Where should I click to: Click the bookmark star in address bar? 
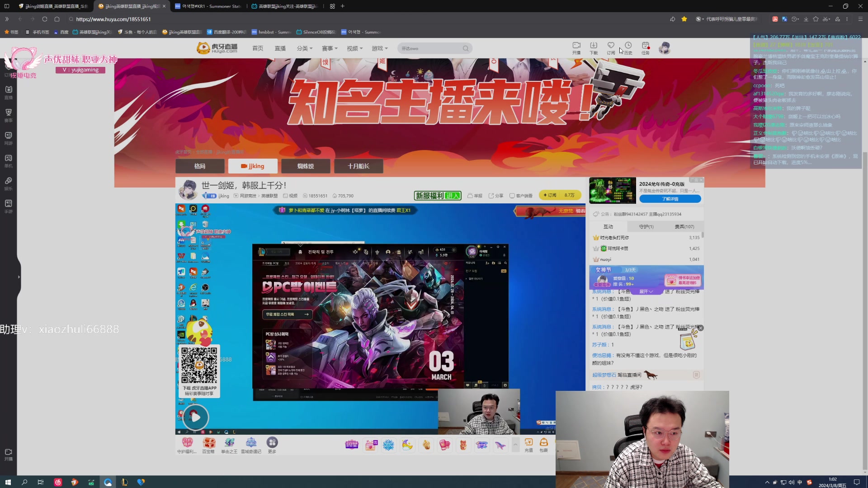point(684,19)
